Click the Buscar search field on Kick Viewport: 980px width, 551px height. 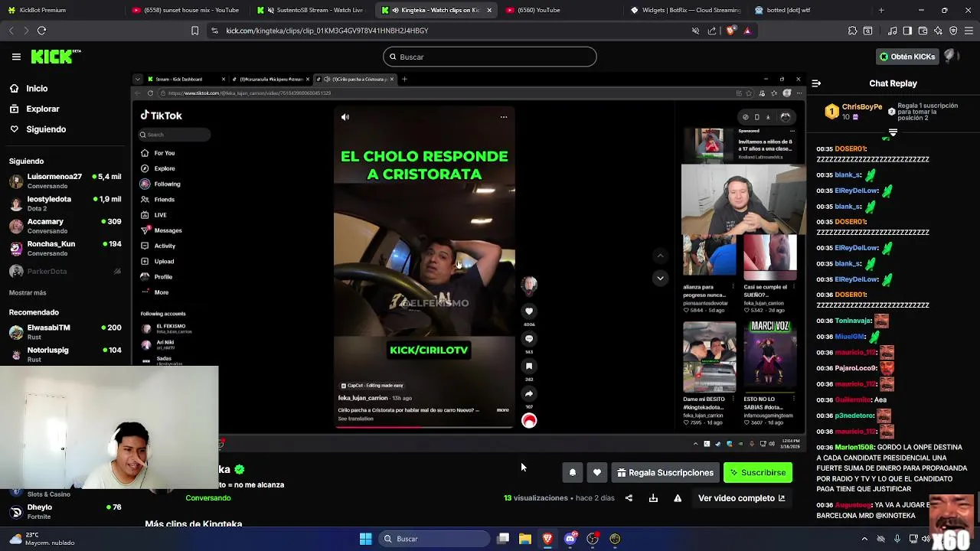pyautogui.click(x=490, y=57)
